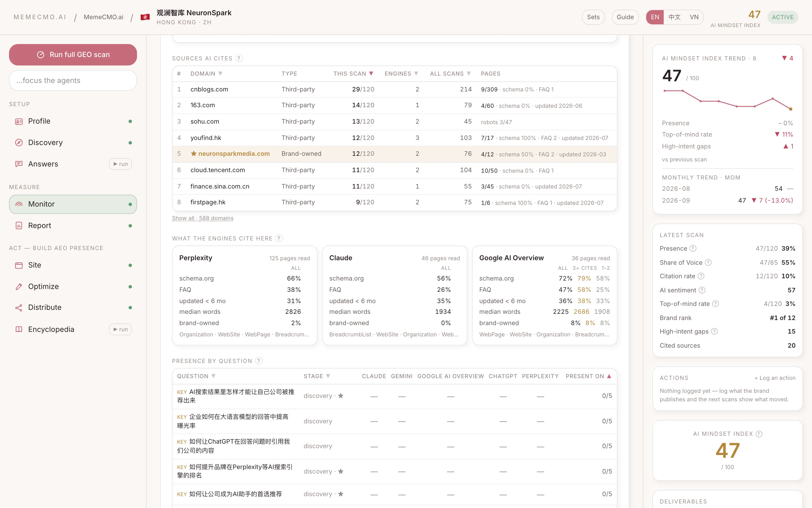This screenshot has width=812, height=508.
Task: Click the run button beside Answers
Action: (x=120, y=164)
